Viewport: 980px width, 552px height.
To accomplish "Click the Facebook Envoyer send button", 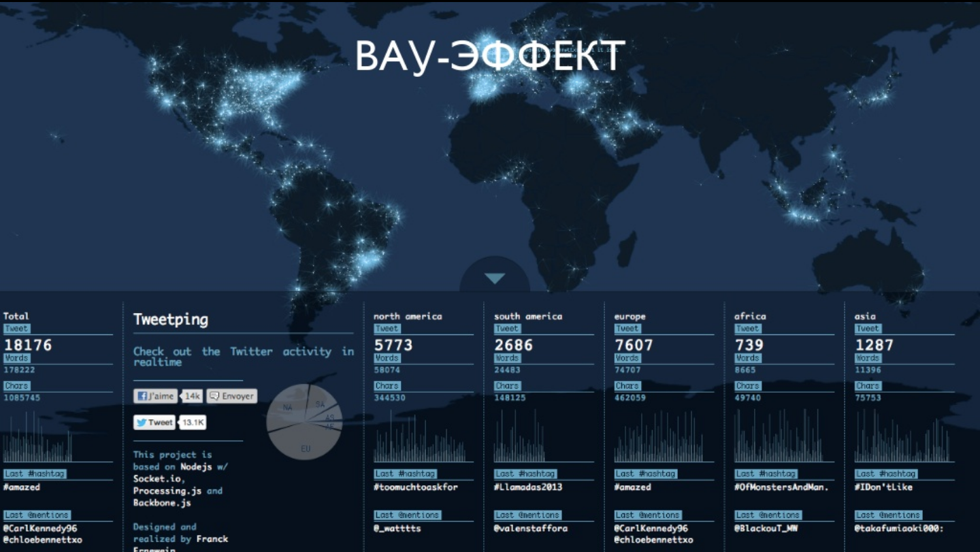I will [x=232, y=396].
